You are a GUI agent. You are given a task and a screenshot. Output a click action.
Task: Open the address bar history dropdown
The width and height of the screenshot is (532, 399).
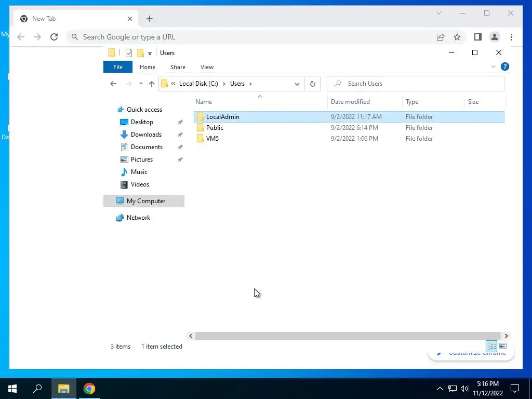click(x=297, y=84)
